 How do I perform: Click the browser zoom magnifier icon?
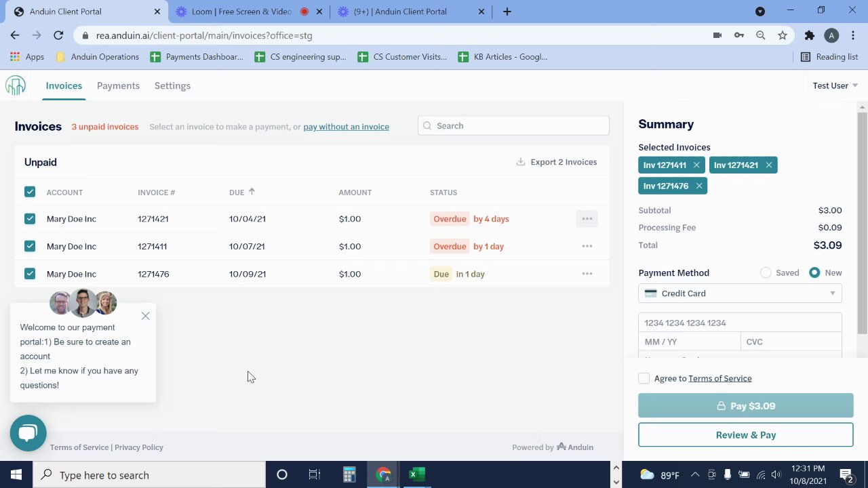(761, 35)
